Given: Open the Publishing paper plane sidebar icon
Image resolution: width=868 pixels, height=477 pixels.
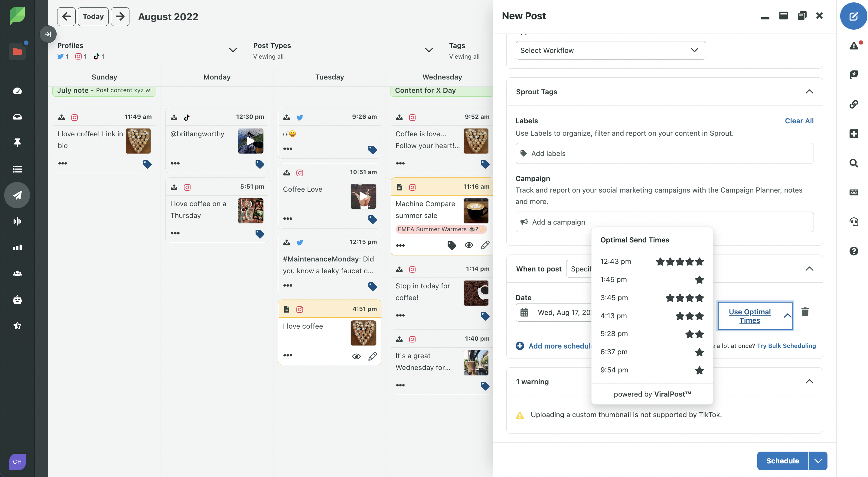Looking at the screenshot, I should point(17,195).
